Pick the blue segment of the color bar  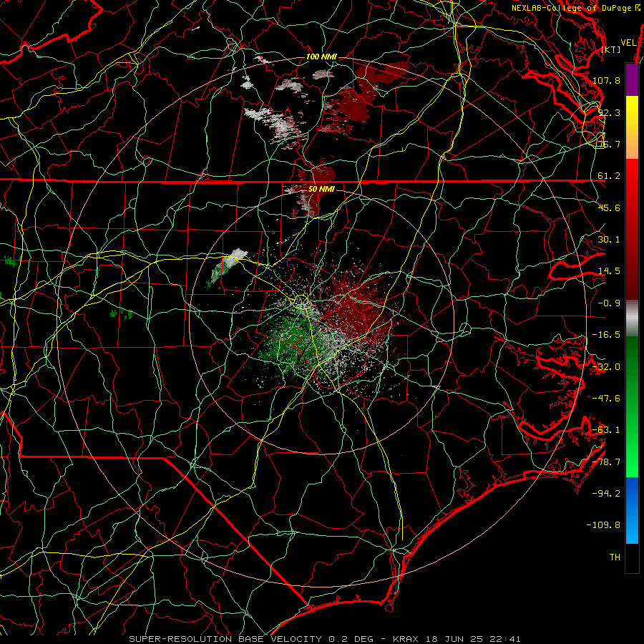pos(632,510)
